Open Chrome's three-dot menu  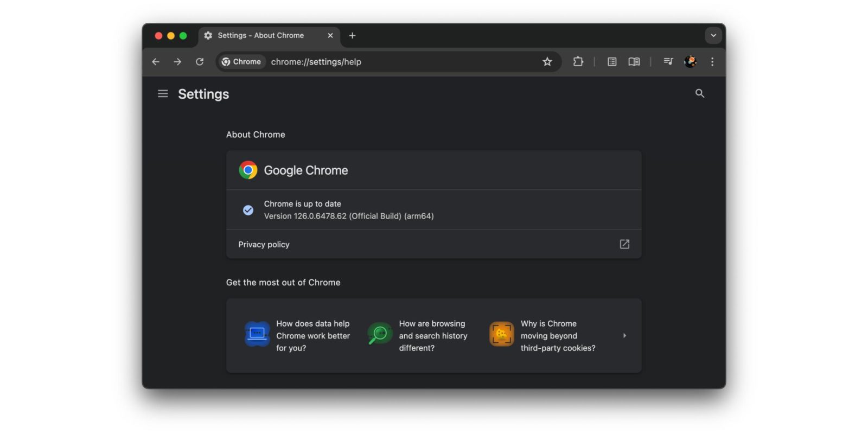(x=712, y=62)
